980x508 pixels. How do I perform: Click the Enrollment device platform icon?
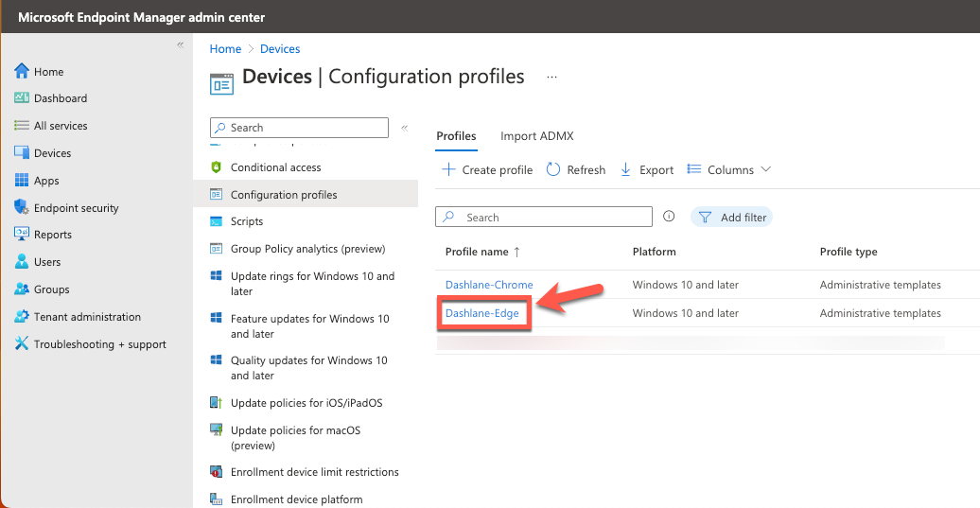point(217,499)
